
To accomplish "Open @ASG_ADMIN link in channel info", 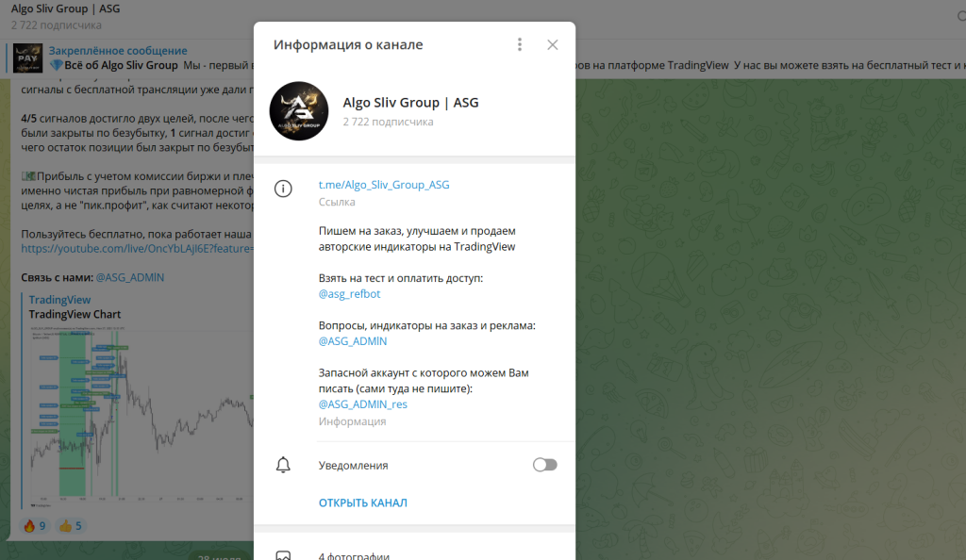I will tap(353, 341).
